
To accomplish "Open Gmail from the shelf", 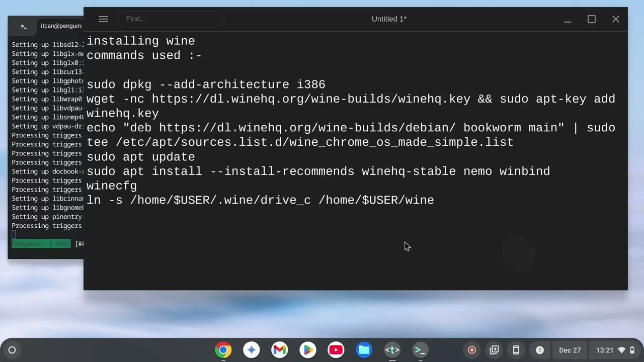I will tap(280, 350).
